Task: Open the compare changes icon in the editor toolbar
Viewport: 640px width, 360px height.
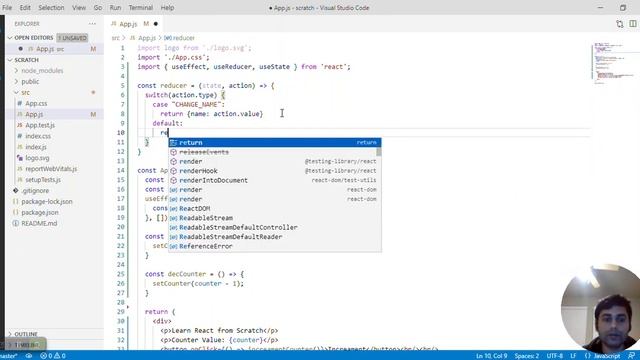Action: coord(620,24)
